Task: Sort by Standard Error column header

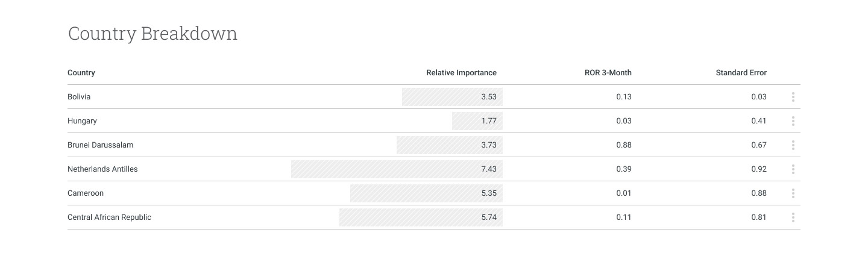Action: tap(741, 73)
